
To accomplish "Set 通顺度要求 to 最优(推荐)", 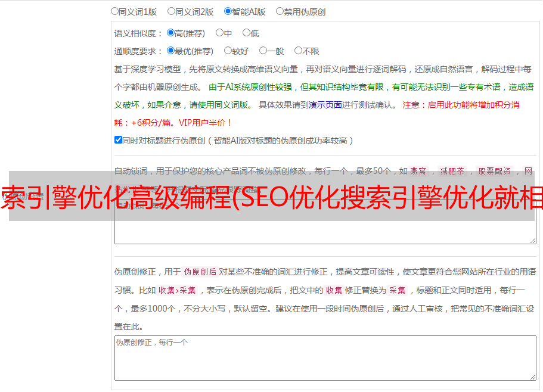I will [170, 51].
